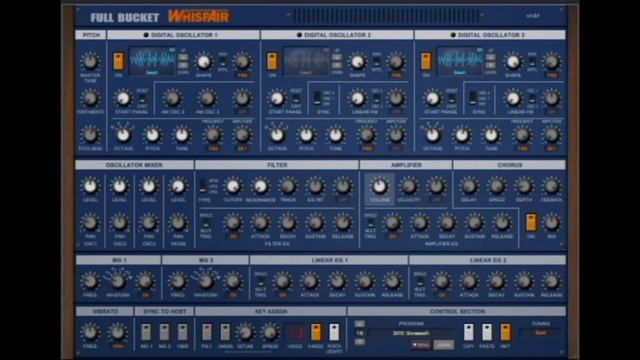Toggle Digital Oscillator 2 ON switch
The height and width of the screenshot is (360, 640).
[x=272, y=62]
